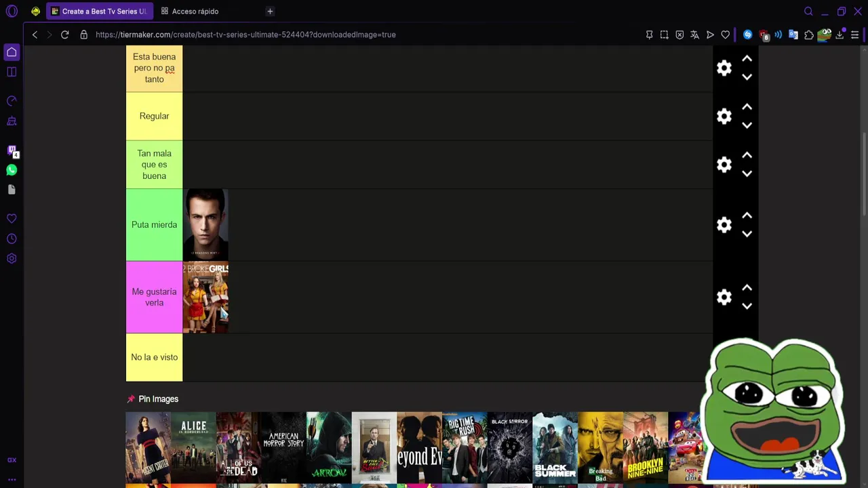Open Twitch panel in the sidebar

(12, 150)
